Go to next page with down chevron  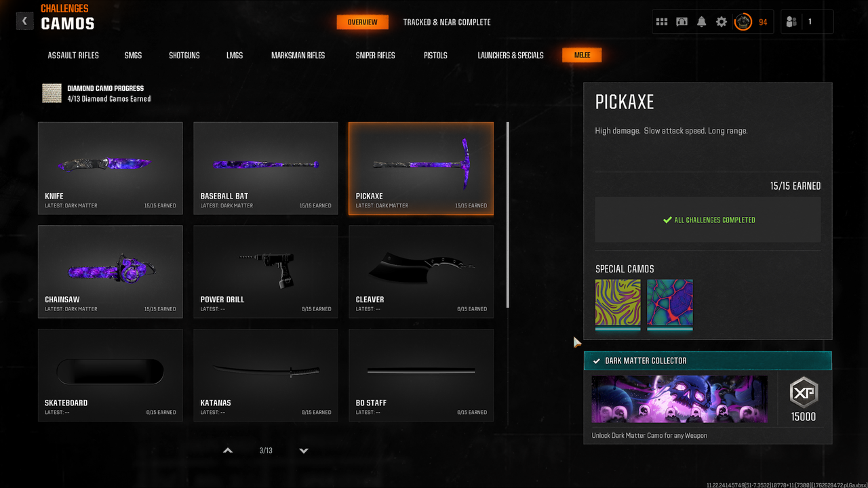point(304,451)
